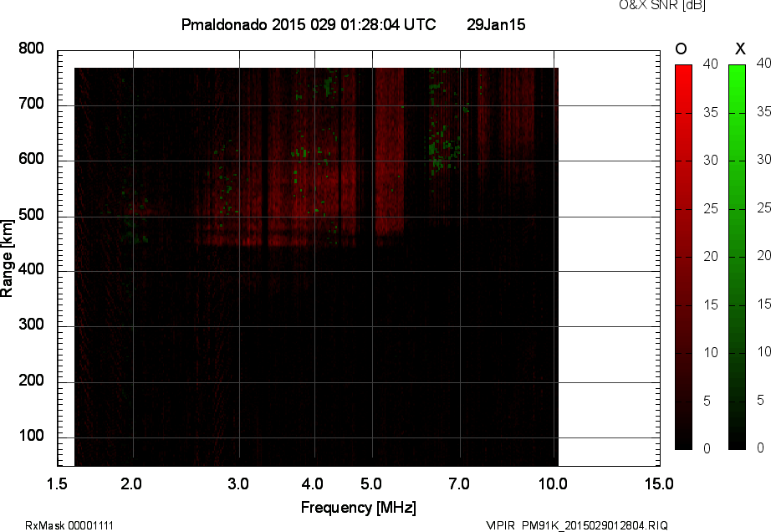This screenshot has height=532, width=771.
Task: Select the date label "29Jan15"
Action: pyautogui.click(x=496, y=24)
